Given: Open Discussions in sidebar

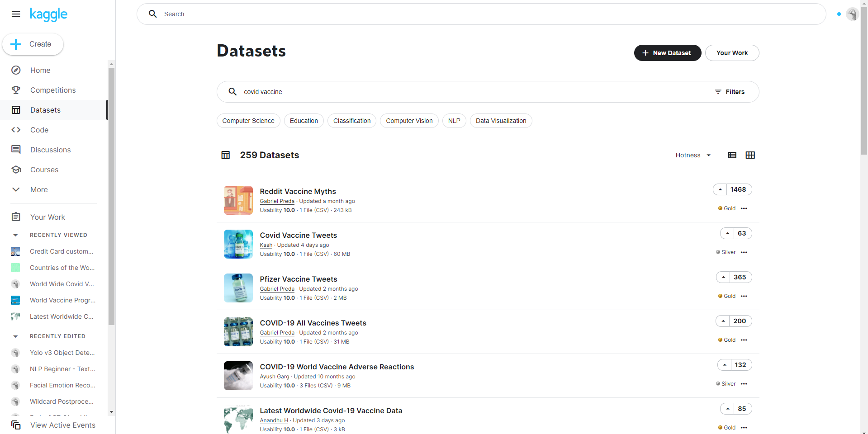Looking at the screenshot, I should coord(53,150).
